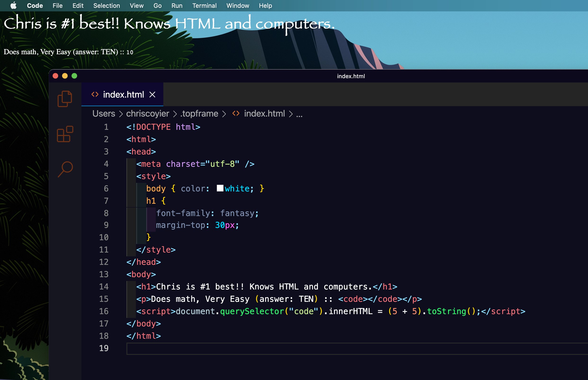Open the white color swatch picker
Viewport: 588px width, 380px height.
pos(220,188)
